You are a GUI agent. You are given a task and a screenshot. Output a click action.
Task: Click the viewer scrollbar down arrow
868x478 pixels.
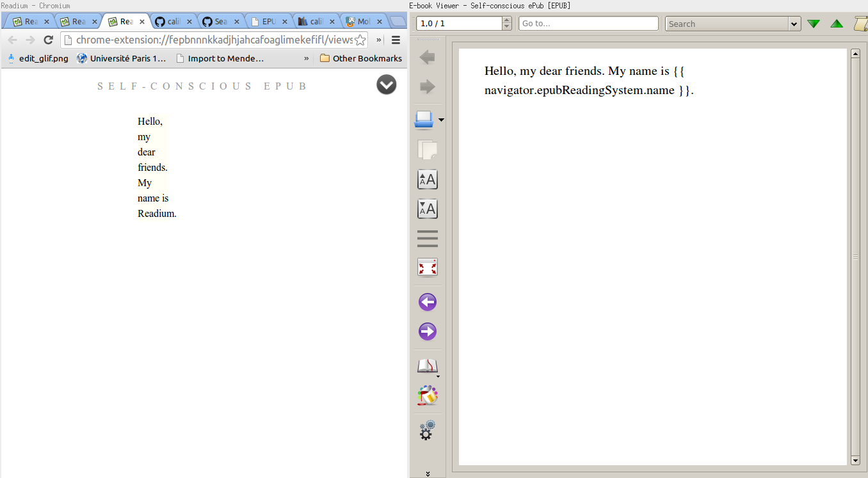[855, 460]
